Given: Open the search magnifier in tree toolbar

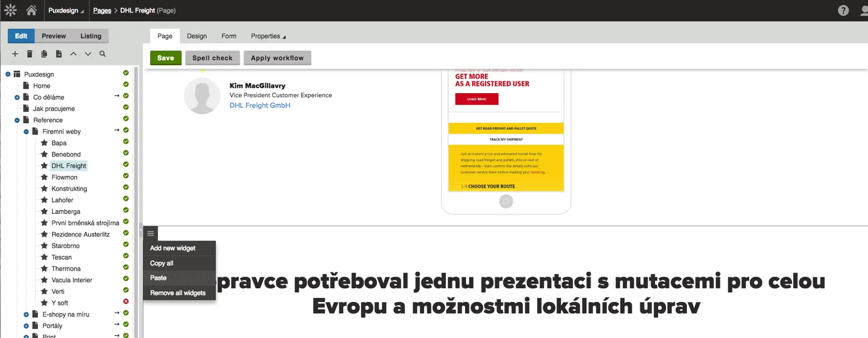Looking at the screenshot, I should coord(103,54).
